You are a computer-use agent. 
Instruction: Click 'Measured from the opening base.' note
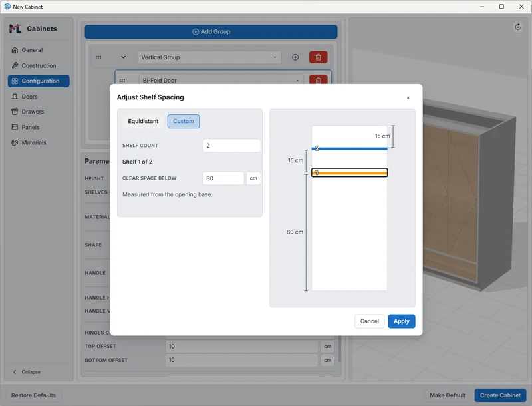click(x=168, y=194)
